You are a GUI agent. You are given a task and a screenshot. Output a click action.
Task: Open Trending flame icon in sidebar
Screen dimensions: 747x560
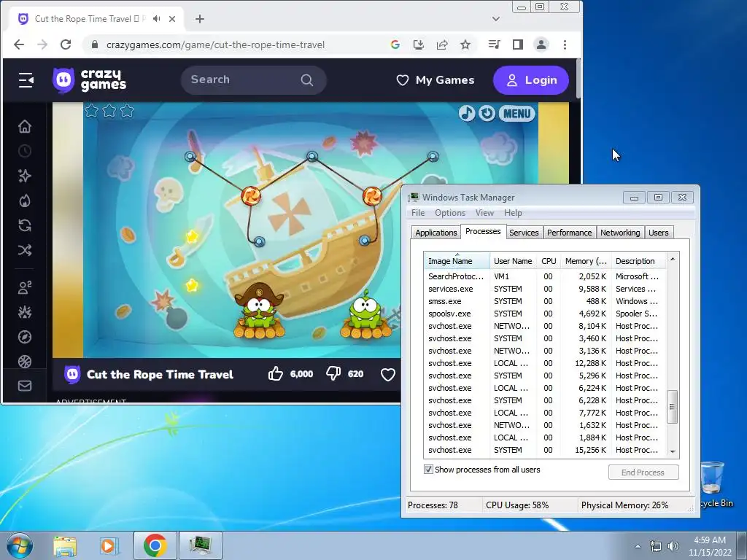(25, 201)
